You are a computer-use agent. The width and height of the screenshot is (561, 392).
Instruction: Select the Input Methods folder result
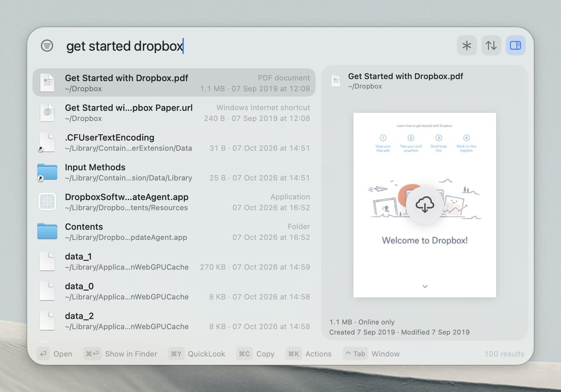tap(174, 172)
